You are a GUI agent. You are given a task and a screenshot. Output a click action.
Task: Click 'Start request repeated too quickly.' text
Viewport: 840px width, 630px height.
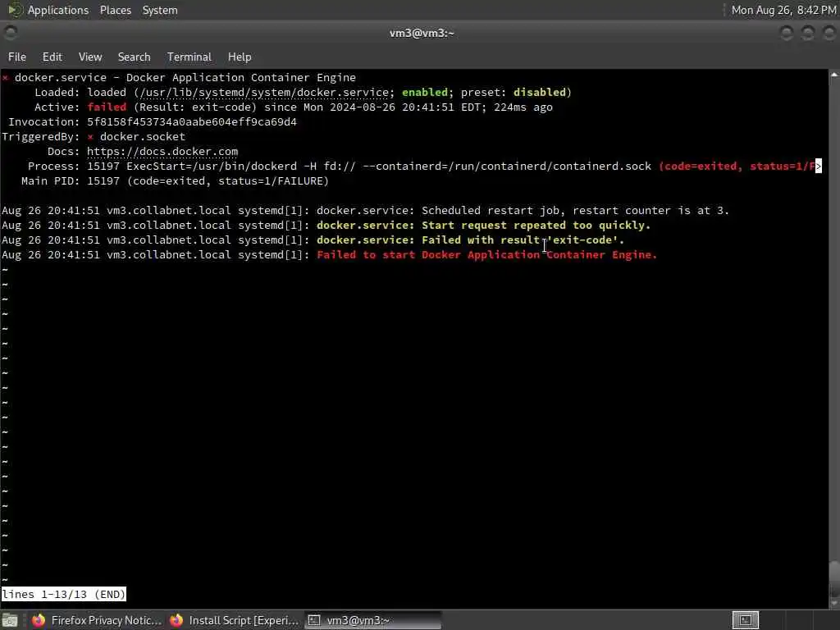[x=536, y=225]
